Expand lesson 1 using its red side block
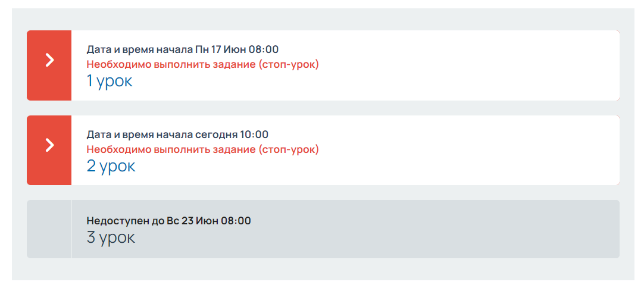 pos(49,65)
